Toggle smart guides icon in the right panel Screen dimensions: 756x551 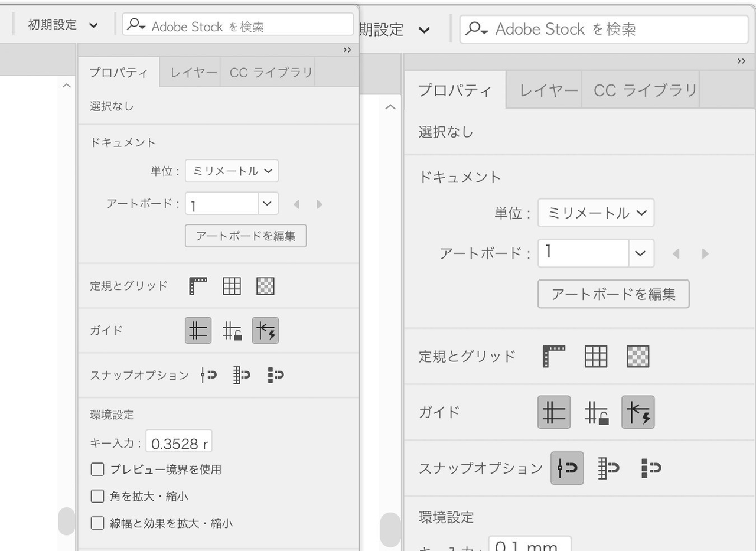click(638, 412)
